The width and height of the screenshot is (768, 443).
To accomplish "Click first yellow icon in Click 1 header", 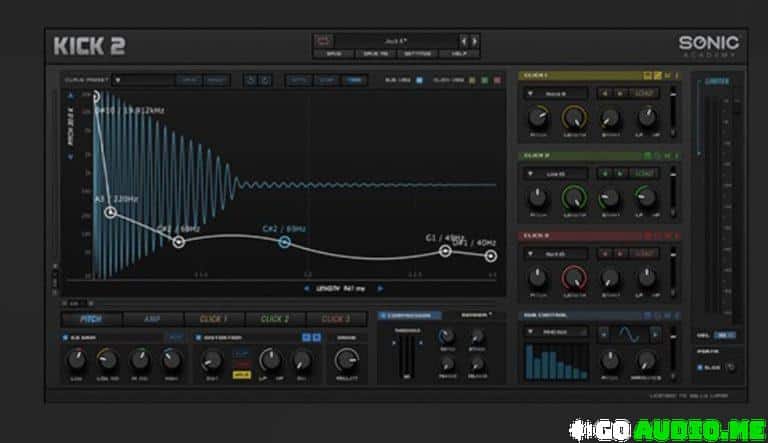I will [648, 75].
